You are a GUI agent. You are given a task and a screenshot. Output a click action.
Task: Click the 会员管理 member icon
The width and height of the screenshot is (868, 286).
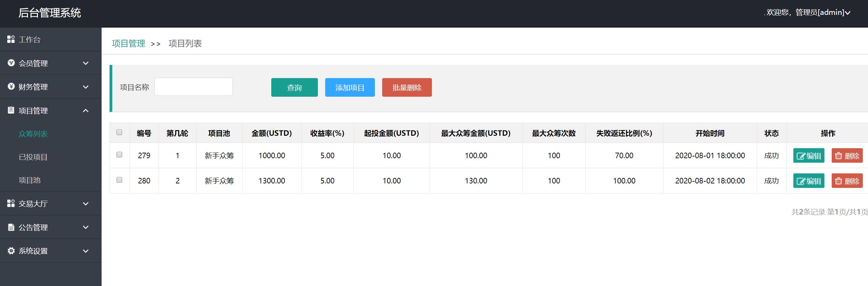[x=11, y=63]
